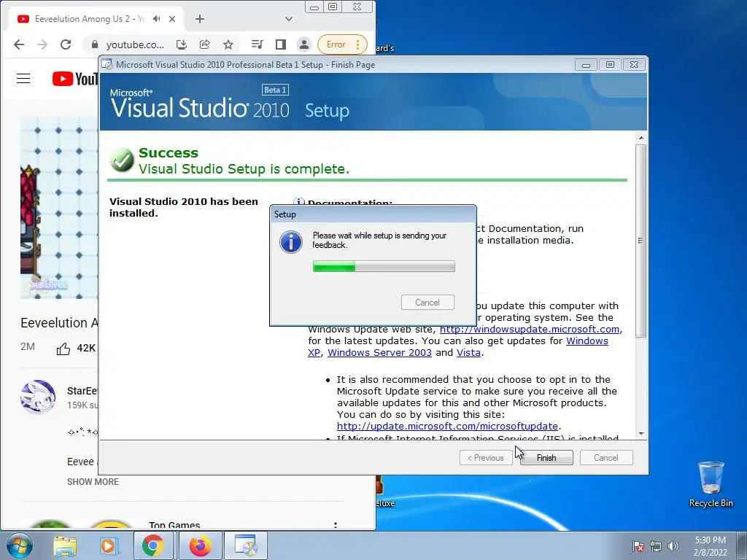Click Finish in Visual Studio setup
Screen dimensions: 747x560
pos(546,458)
